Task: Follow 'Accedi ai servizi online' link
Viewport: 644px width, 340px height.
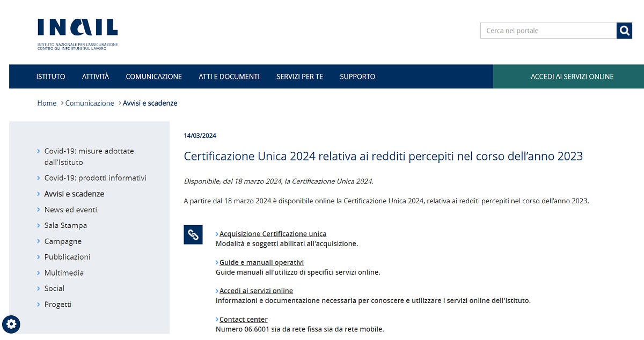Action: pos(256,291)
